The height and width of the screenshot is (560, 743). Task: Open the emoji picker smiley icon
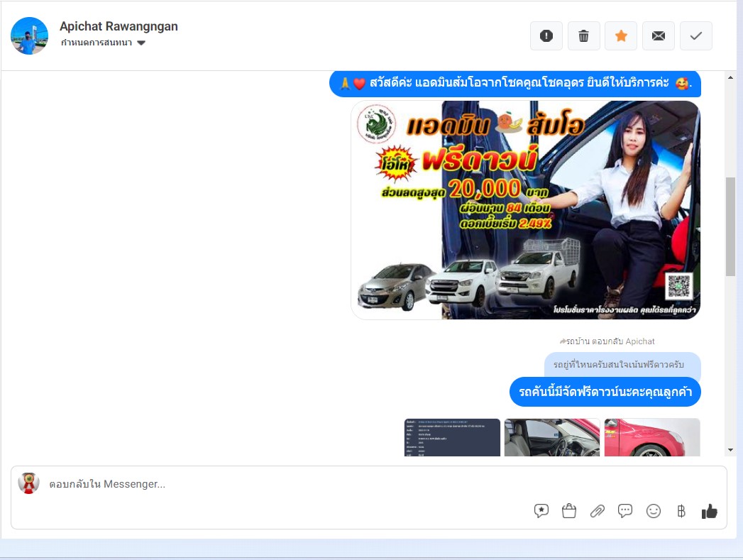point(653,511)
